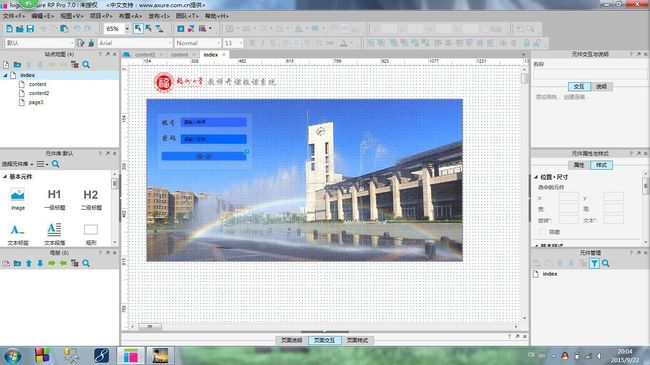650x365 pixels.
Task: Add a new master in masters panel
Action: pos(6,263)
